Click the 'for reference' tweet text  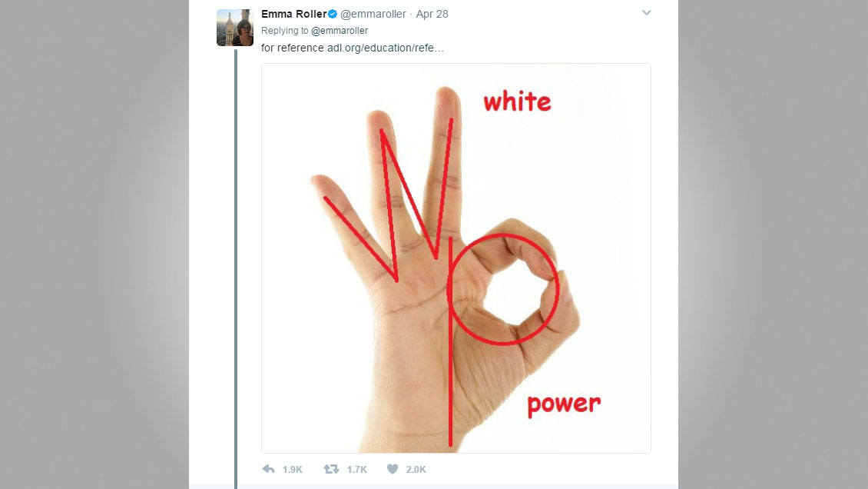pyautogui.click(x=293, y=48)
